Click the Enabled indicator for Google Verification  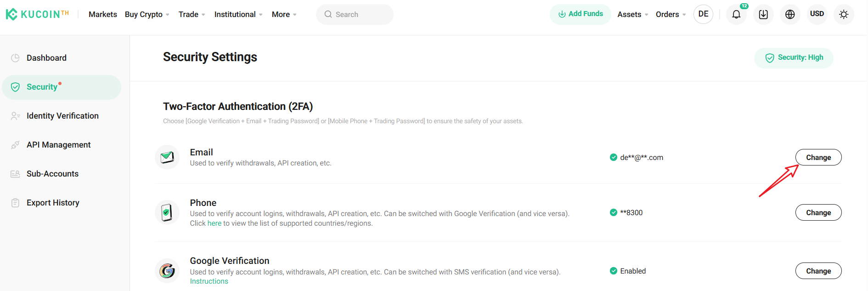coord(613,271)
